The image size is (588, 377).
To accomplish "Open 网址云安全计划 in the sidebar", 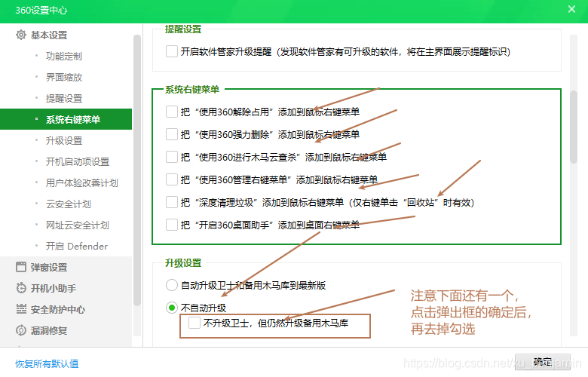I will click(77, 225).
